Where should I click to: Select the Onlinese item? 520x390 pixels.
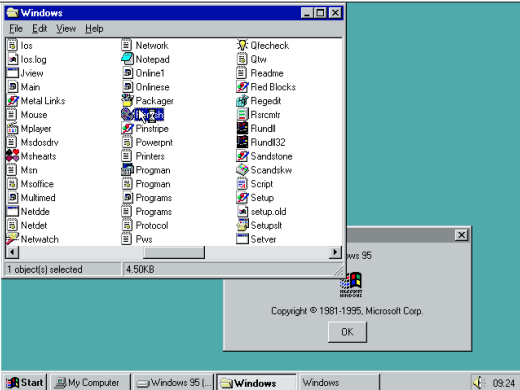pyautogui.click(x=145, y=87)
